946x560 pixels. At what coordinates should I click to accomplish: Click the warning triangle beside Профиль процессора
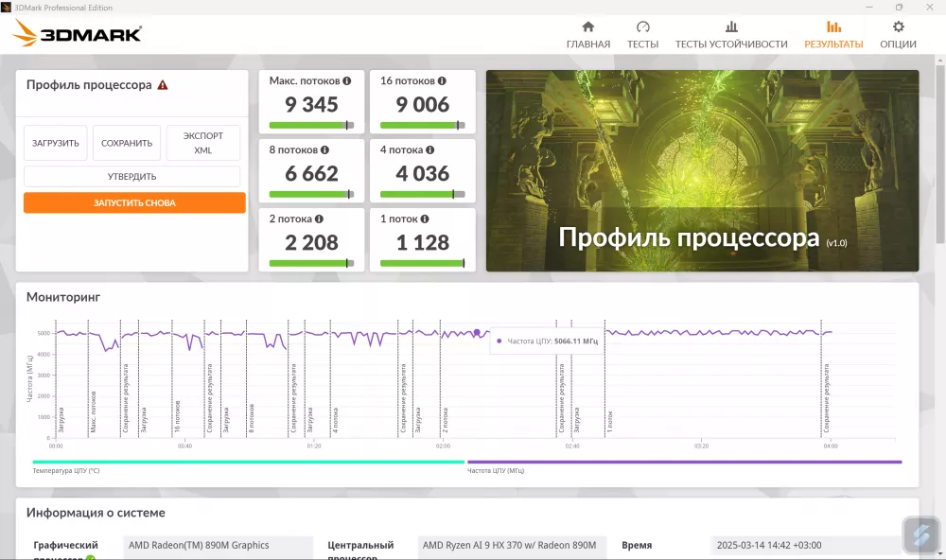coord(163,85)
